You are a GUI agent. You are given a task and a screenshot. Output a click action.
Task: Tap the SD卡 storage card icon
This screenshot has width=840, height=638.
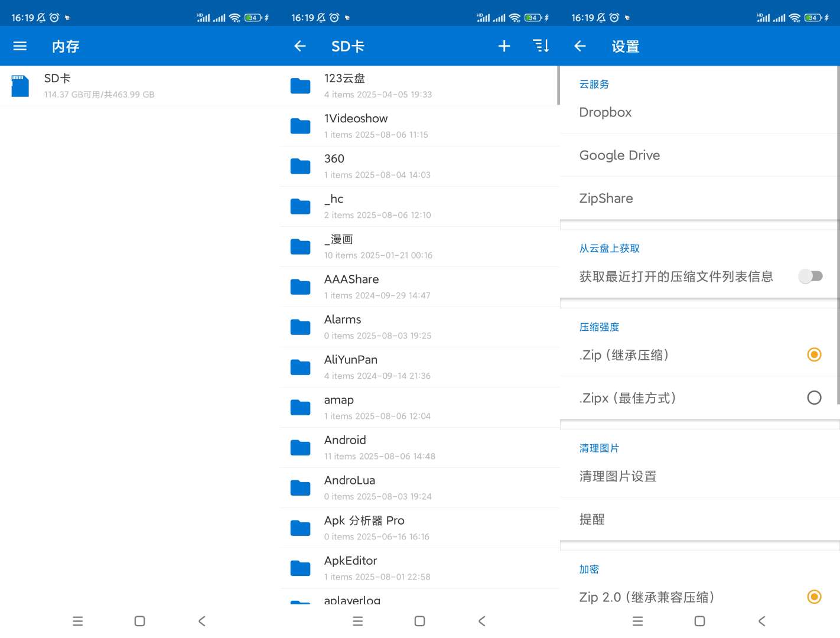click(20, 86)
